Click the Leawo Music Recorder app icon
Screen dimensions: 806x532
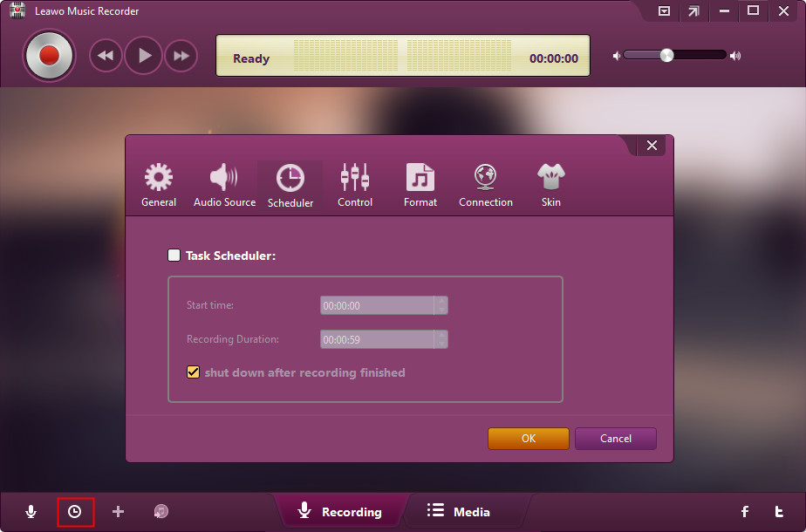[17, 10]
